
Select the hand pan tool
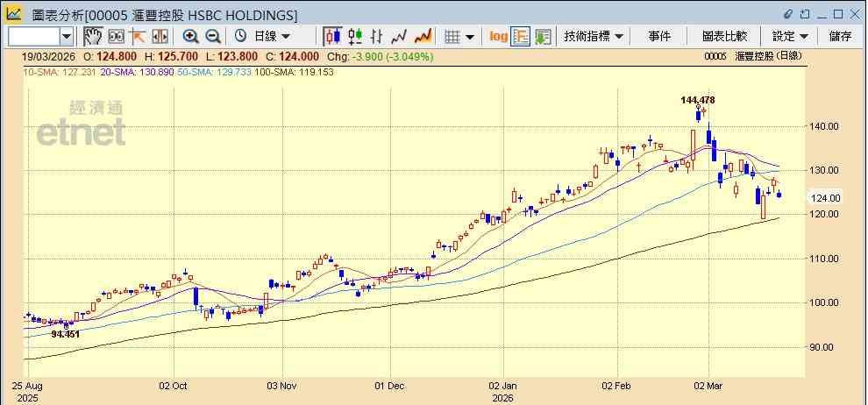[x=93, y=37]
